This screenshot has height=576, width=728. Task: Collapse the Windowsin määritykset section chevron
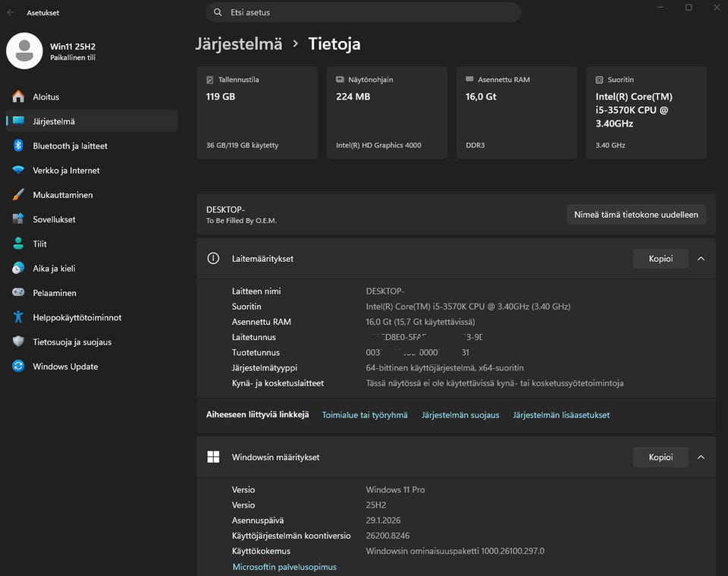pos(701,458)
